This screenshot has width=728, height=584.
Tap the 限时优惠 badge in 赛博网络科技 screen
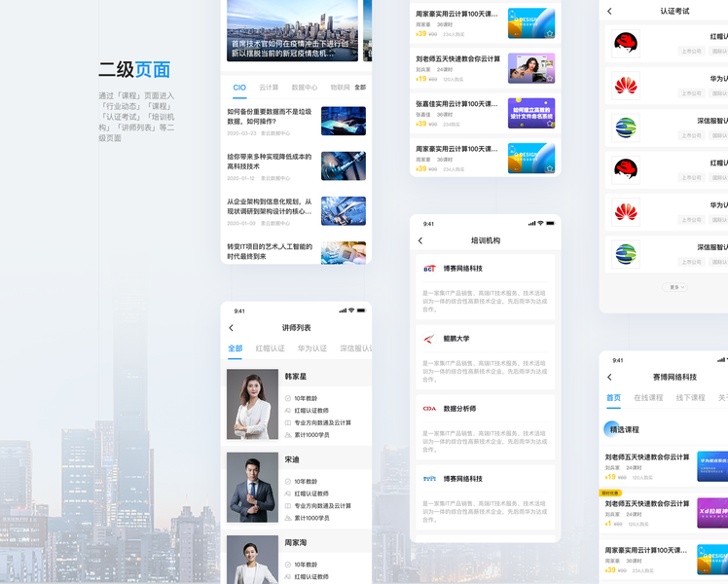[610, 493]
